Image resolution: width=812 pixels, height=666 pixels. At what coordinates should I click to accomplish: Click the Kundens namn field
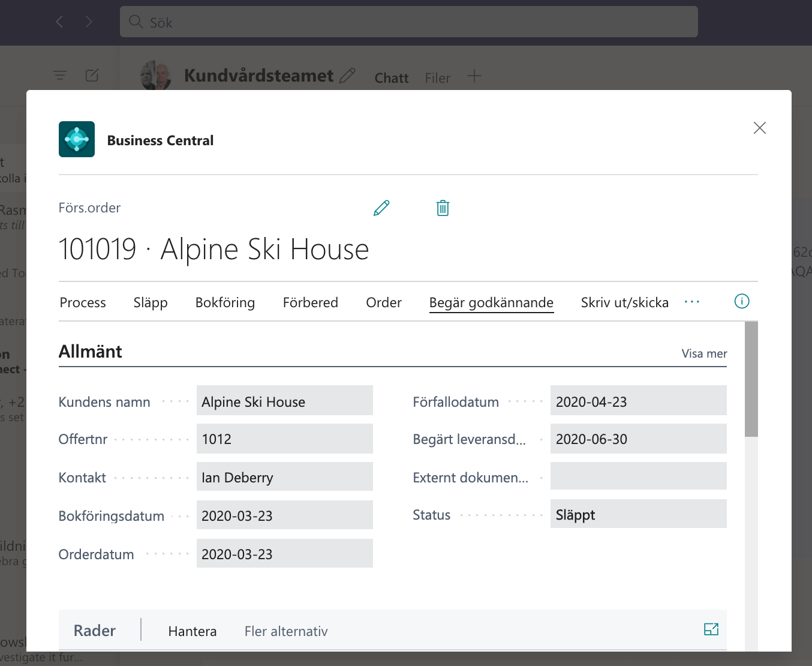click(x=285, y=401)
